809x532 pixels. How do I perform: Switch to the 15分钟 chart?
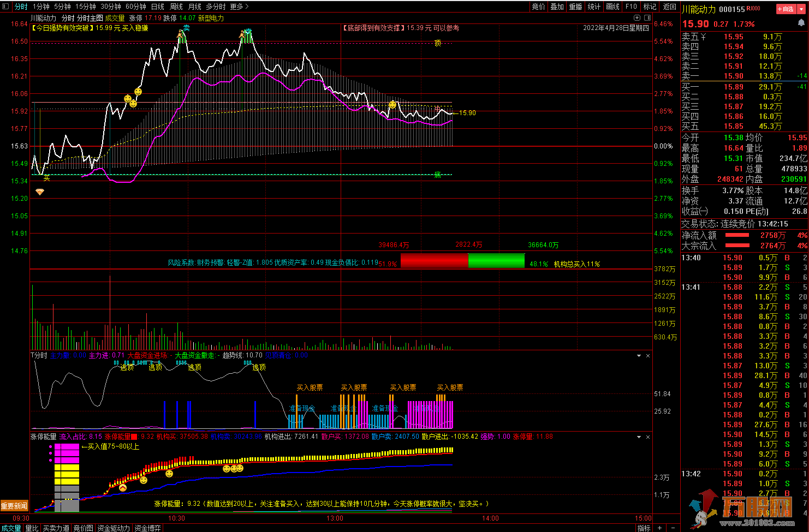85,7
